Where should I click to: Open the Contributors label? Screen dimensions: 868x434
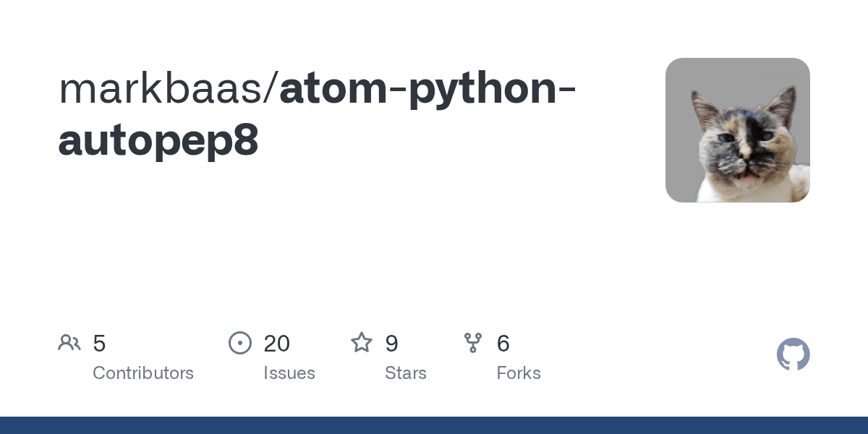click(x=143, y=373)
